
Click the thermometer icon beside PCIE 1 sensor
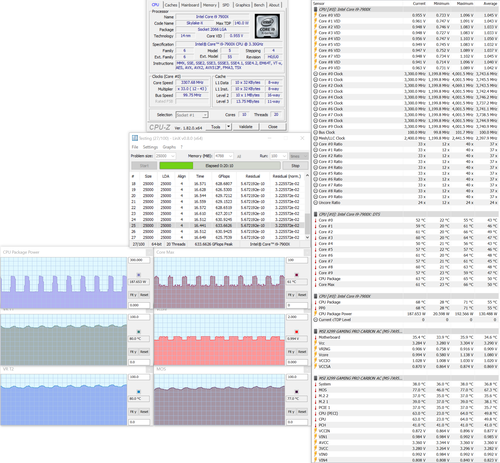(315, 408)
